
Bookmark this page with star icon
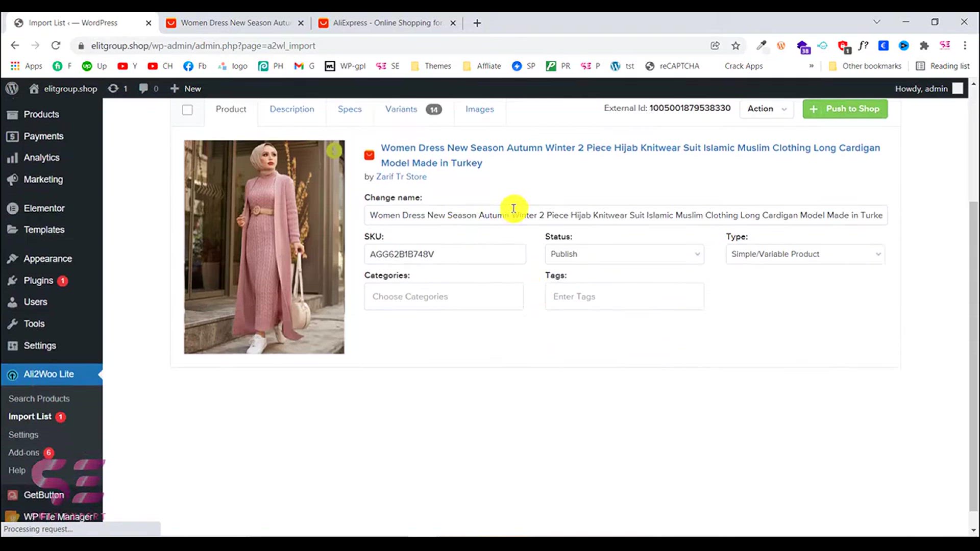tap(736, 46)
